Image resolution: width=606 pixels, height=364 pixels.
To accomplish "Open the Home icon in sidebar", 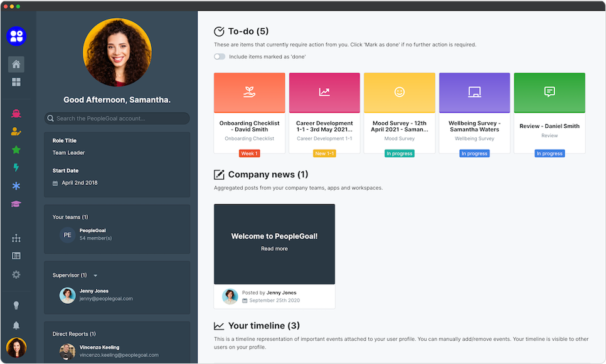I will 16,65.
